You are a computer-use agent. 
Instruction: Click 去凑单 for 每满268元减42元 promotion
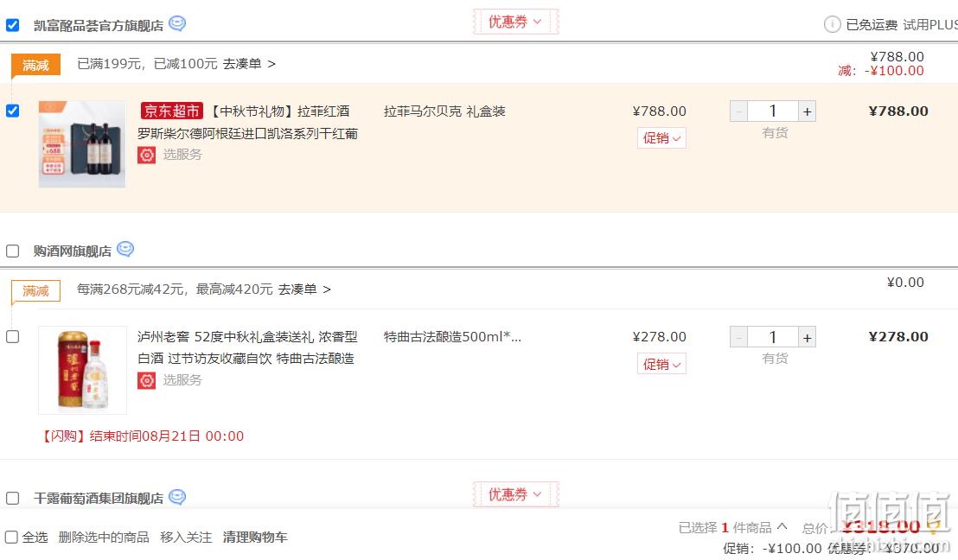[x=304, y=289]
